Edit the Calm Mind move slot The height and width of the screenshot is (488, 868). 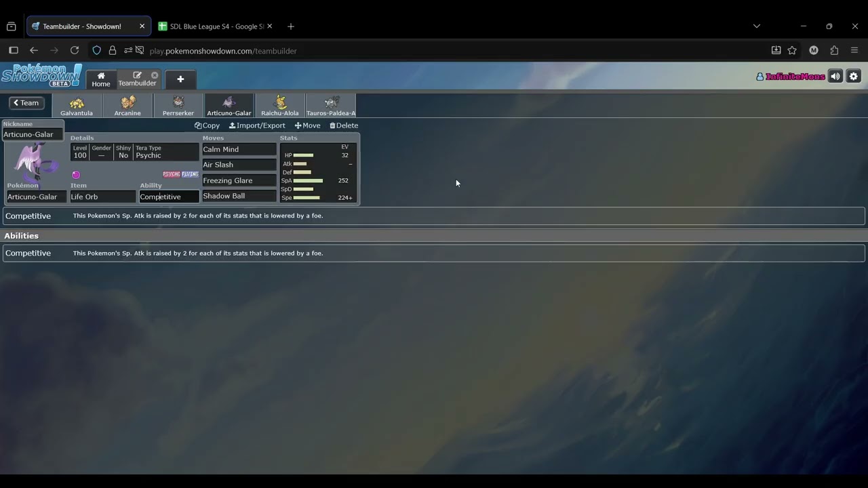239,149
